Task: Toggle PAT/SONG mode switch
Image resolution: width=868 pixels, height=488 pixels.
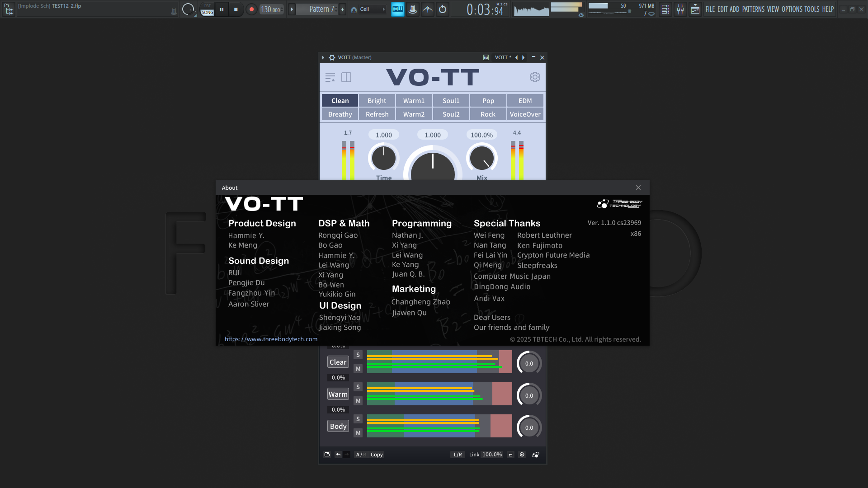Action: click(x=208, y=9)
